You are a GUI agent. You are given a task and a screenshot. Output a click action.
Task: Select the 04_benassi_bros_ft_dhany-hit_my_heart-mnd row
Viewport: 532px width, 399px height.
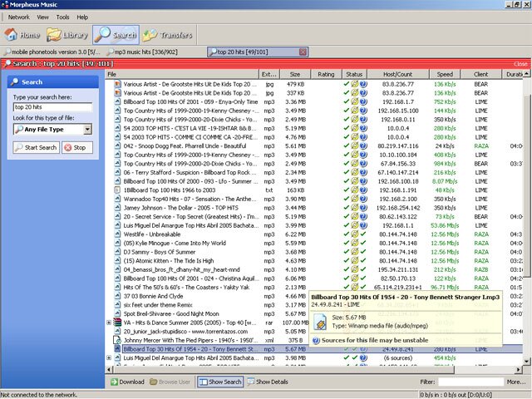point(313,269)
